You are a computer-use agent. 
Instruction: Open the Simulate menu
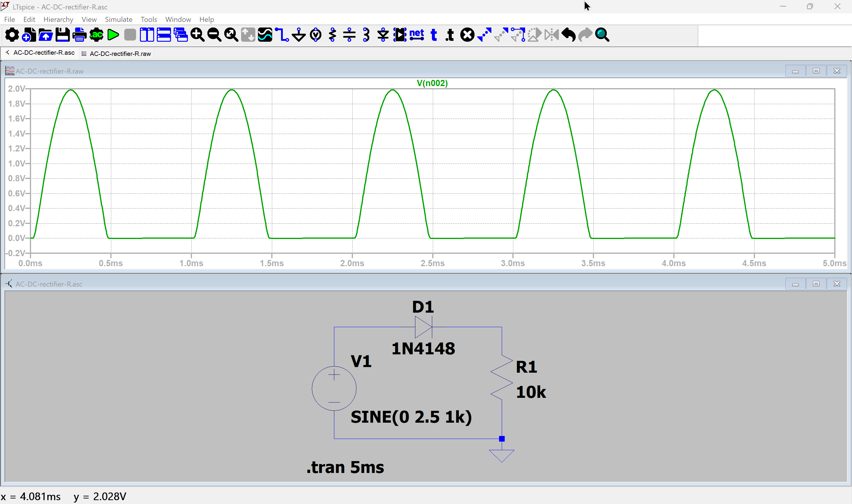119,19
